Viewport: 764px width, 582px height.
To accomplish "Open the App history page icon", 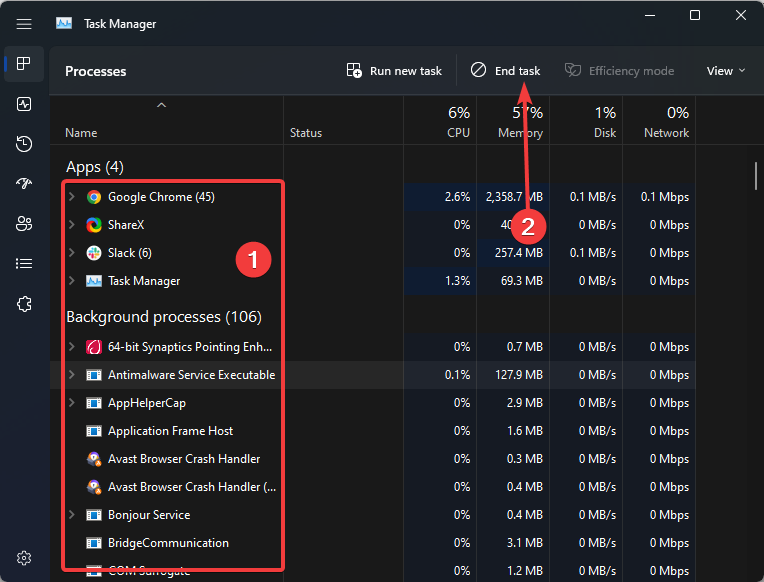I will 24,144.
